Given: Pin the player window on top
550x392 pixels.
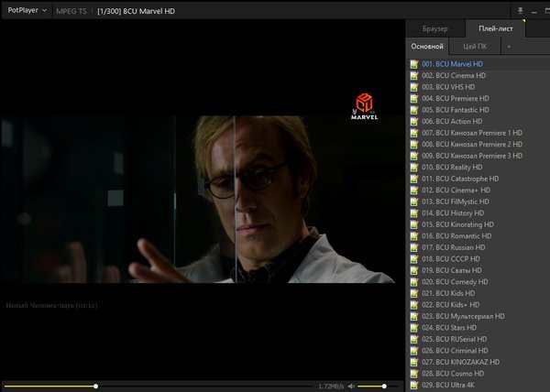Looking at the screenshot, I should pos(520,11).
